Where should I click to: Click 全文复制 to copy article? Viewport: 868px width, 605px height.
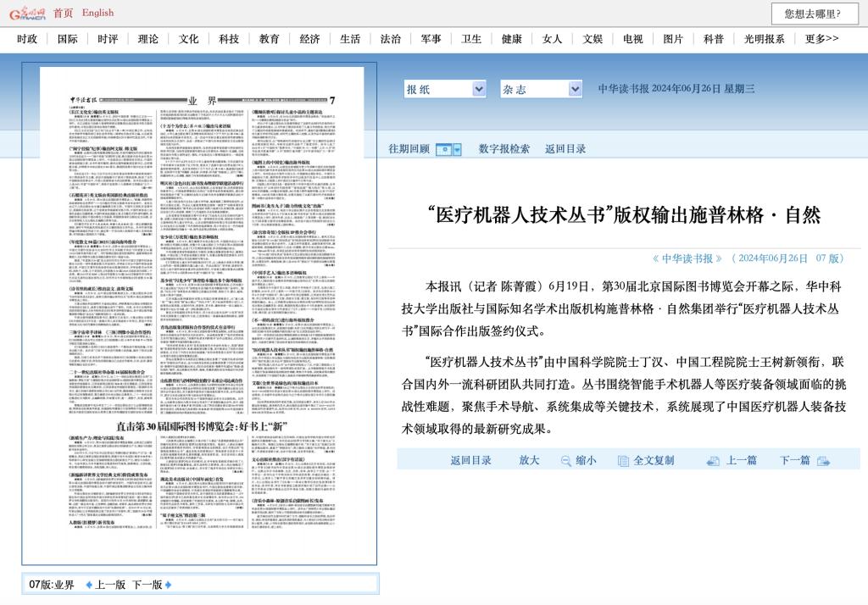click(x=654, y=461)
